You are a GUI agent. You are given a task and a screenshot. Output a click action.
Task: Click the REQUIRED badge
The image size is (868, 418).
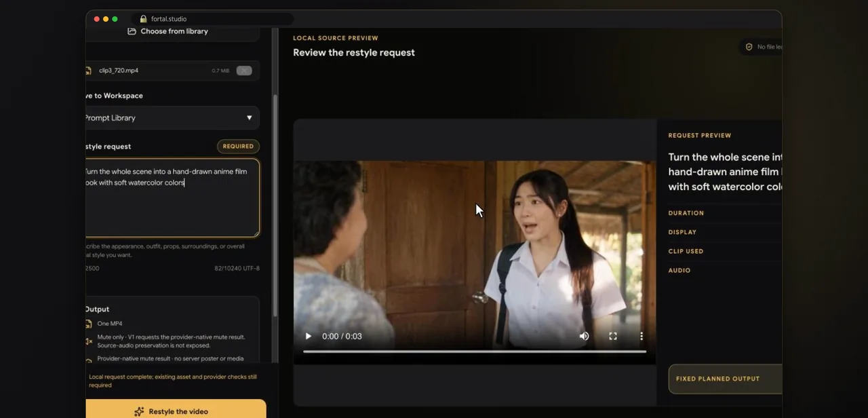click(x=238, y=146)
